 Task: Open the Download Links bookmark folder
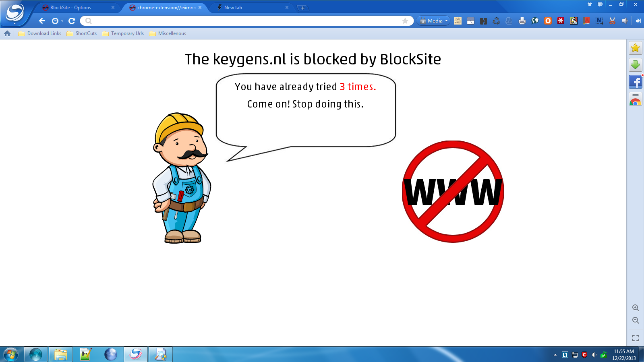(40, 33)
